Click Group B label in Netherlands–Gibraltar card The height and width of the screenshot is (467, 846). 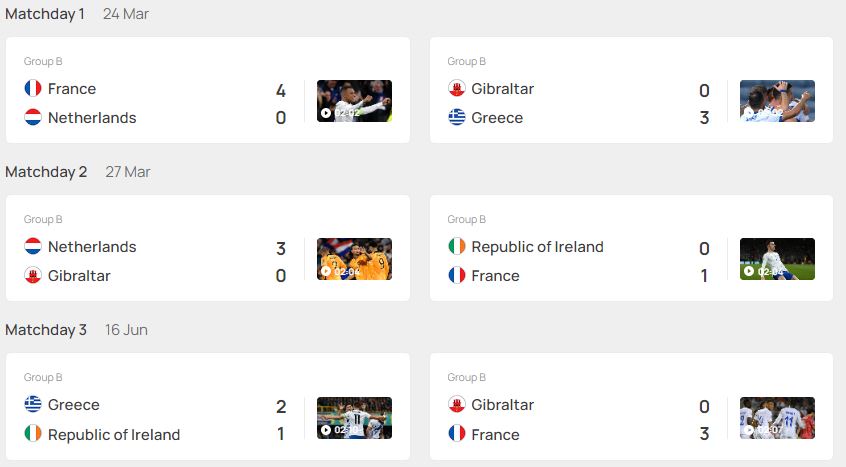coord(43,219)
